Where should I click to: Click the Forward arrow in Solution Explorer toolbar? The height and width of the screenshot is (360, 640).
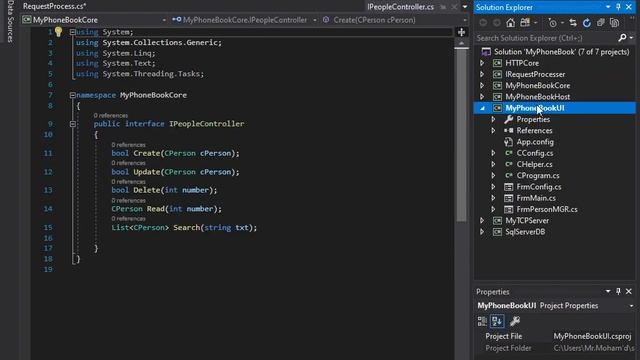pyautogui.click(x=496, y=23)
